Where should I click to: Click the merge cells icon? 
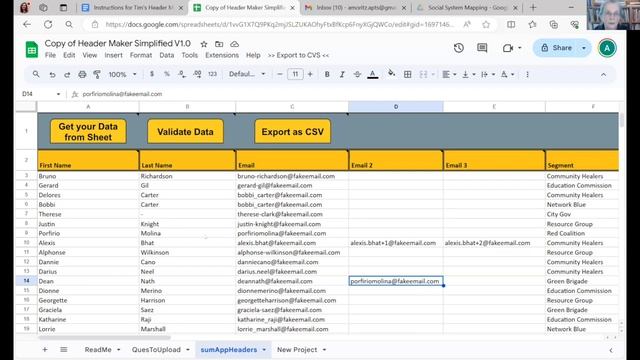(423, 74)
